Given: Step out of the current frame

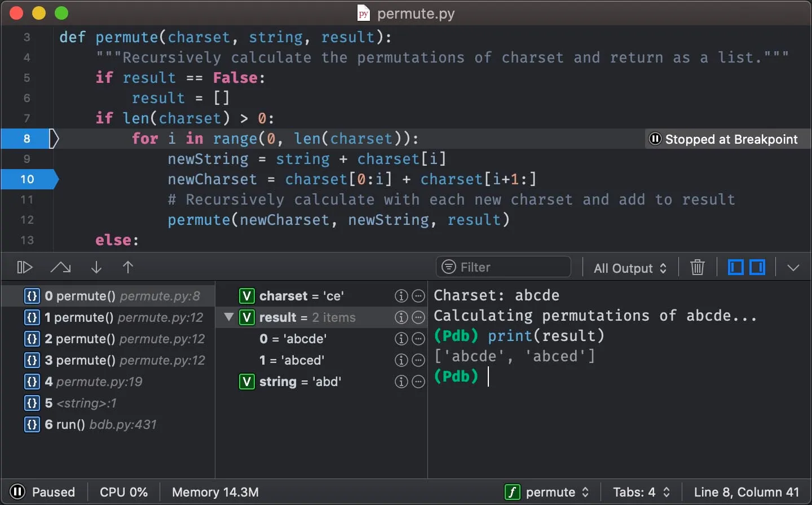Looking at the screenshot, I should click(128, 267).
